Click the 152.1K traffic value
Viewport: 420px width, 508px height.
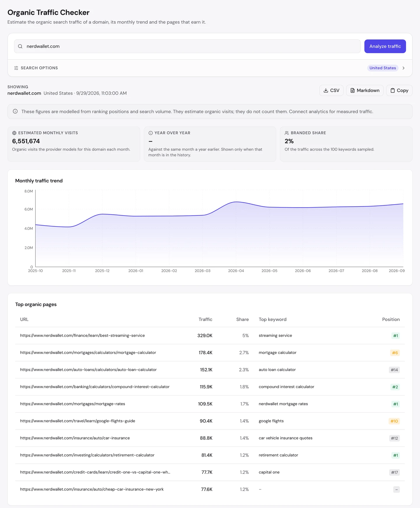coord(206,370)
